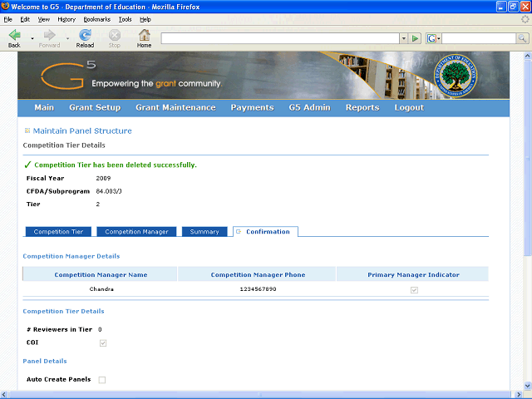This screenshot has height=399, width=532.
Task: Enable the Auto Create Panels checkbox
Action: tap(101, 380)
